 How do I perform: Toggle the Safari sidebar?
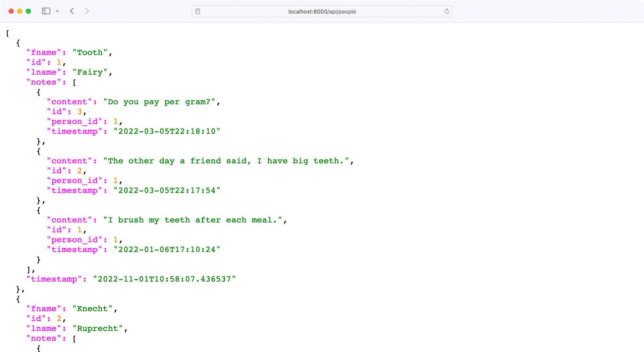[x=46, y=11]
